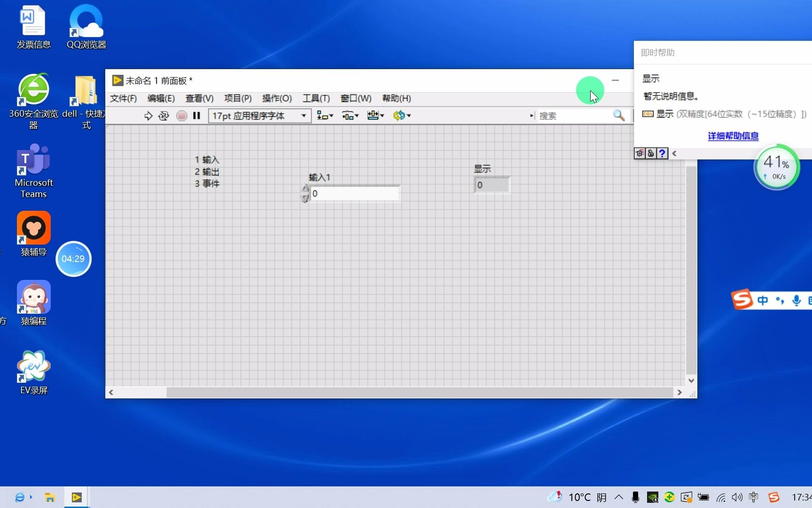Activate continuous run mode
The height and width of the screenshot is (508, 812).
(164, 116)
